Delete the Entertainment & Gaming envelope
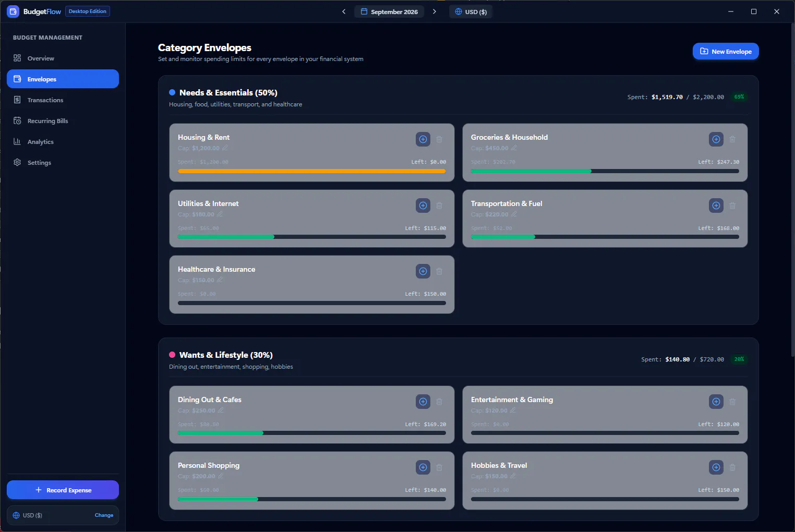The image size is (795, 532). 732,402
